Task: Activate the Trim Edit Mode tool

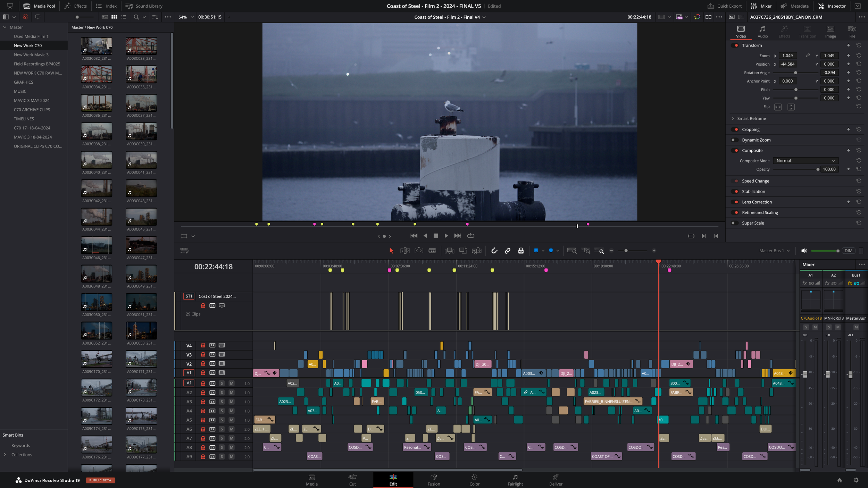Action: coord(405,251)
